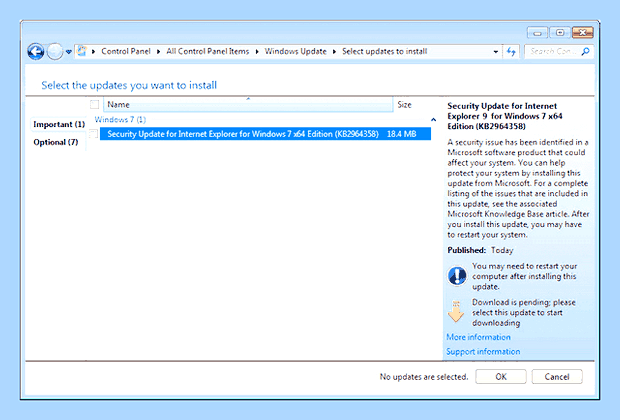
Task: Maximize the Windows Update window
Action: [x=560, y=32]
